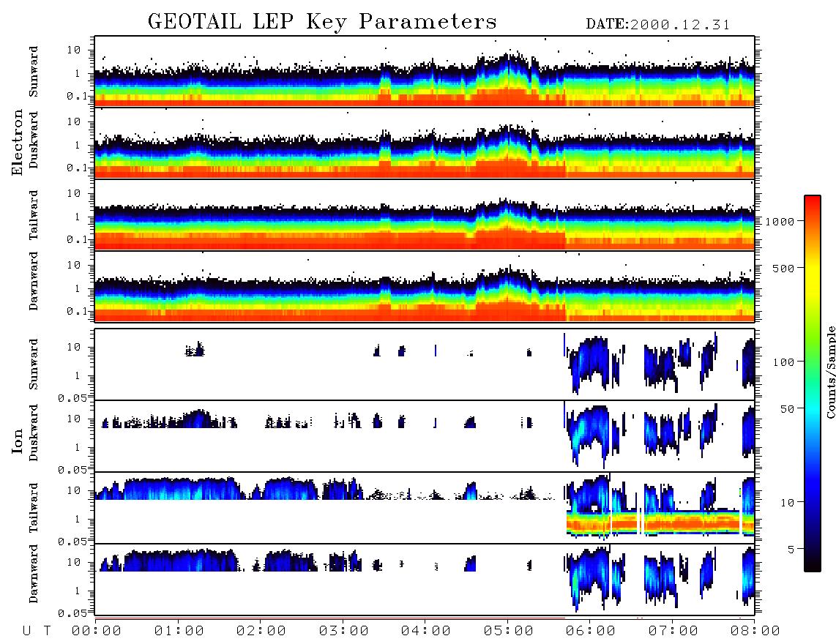Click the Counts/Sample color bar label
The height and width of the screenshot is (644, 836).
[x=830, y=372]
